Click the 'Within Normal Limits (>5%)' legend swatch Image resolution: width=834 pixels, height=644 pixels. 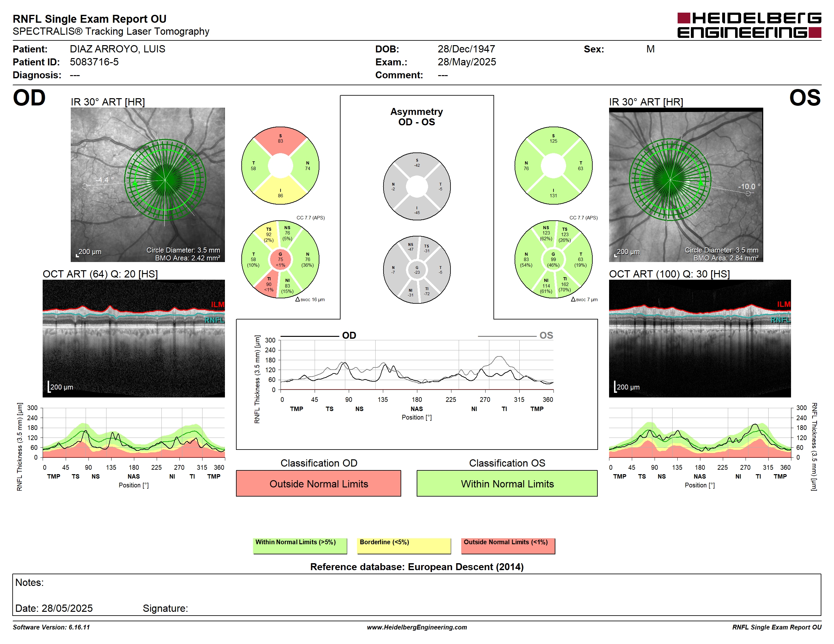300,546
